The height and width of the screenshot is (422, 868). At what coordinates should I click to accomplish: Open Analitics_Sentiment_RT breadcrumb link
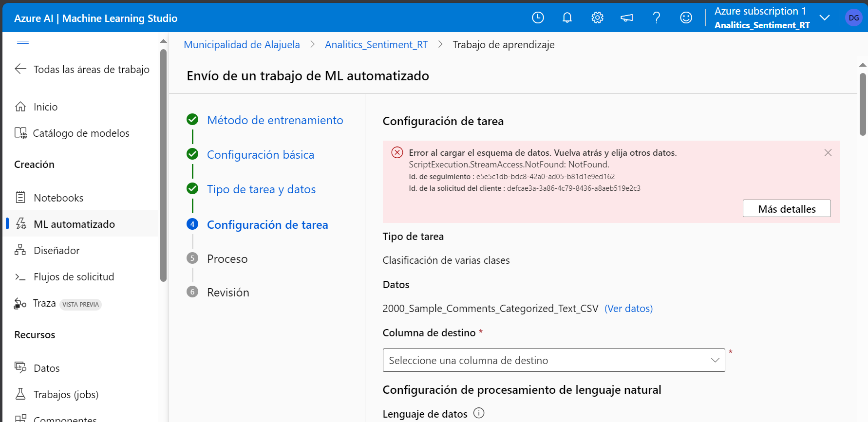pos(376,45)
